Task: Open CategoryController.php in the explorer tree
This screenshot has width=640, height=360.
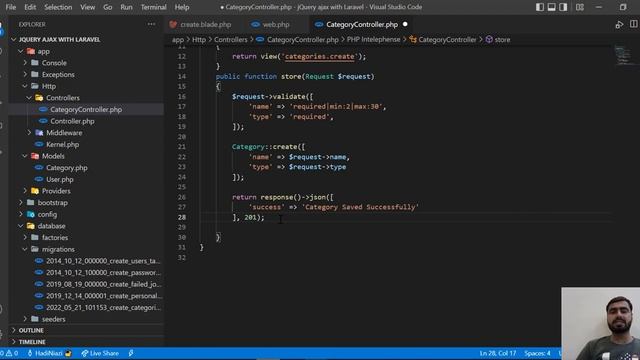Action: [x=86, y=109]
